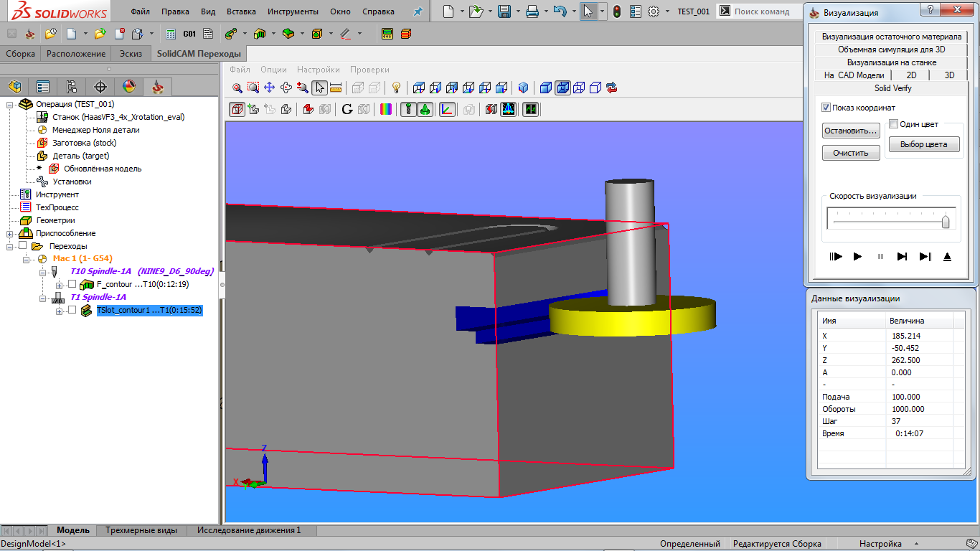Click the zoom window icon

253,88
